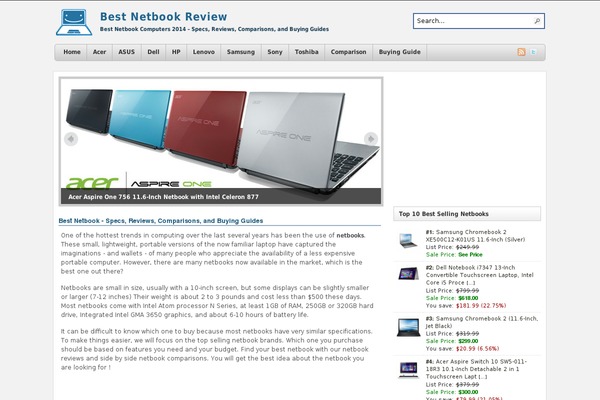Viewport: 600px width, 400px height.
Task: Open Dell Notebook i7347 product thumbnail
Action: (x=408, y=274)
